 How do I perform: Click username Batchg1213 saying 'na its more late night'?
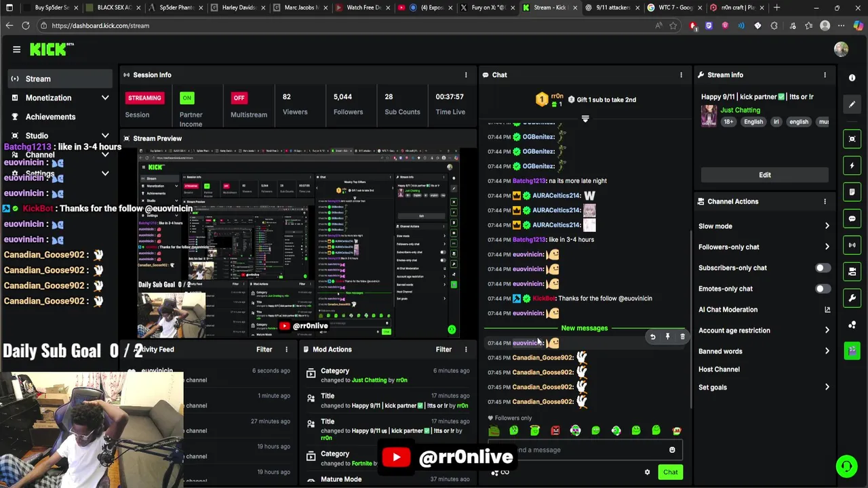[529, 181]
